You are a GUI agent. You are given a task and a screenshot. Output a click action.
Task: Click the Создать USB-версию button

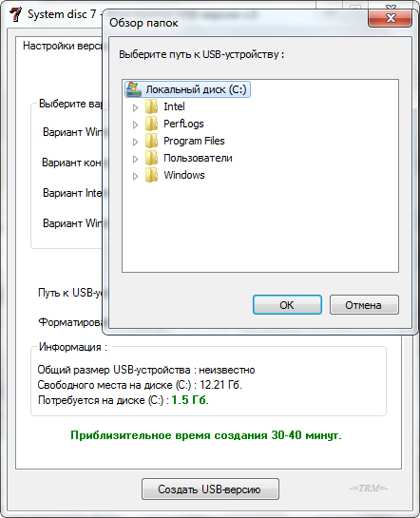click(x=210, y=489)
